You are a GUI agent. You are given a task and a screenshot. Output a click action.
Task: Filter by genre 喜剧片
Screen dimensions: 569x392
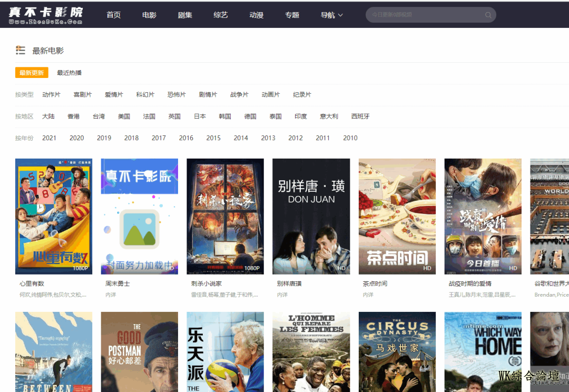pyautogui.click(x=82, y=94)
